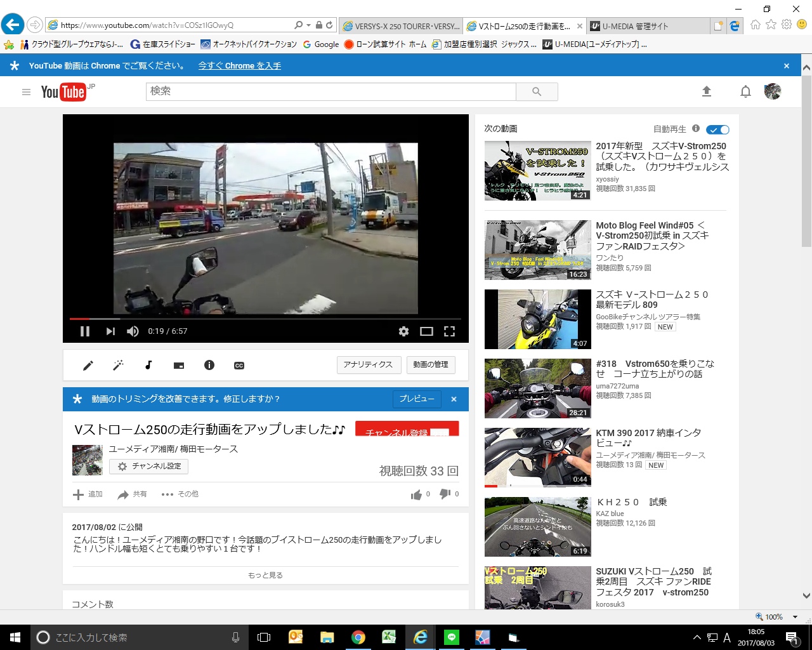
Task: Expand description with もっと見る
Action: 265,575
